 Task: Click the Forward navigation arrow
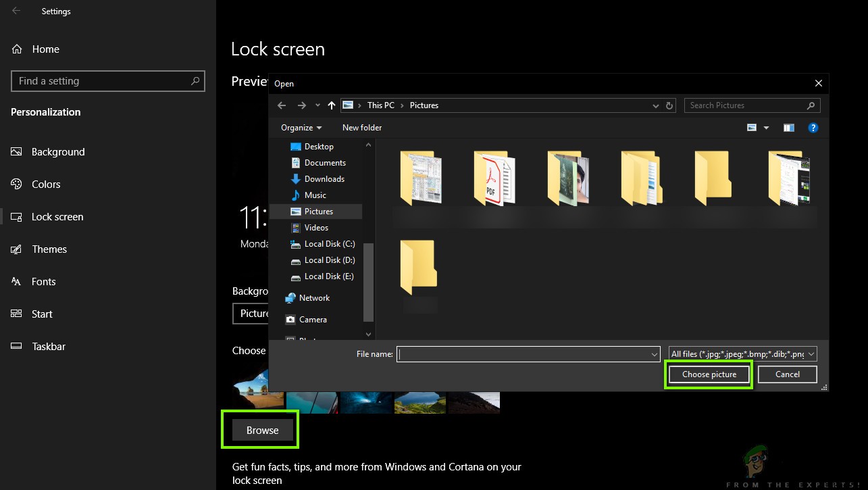tap(301, 105)
